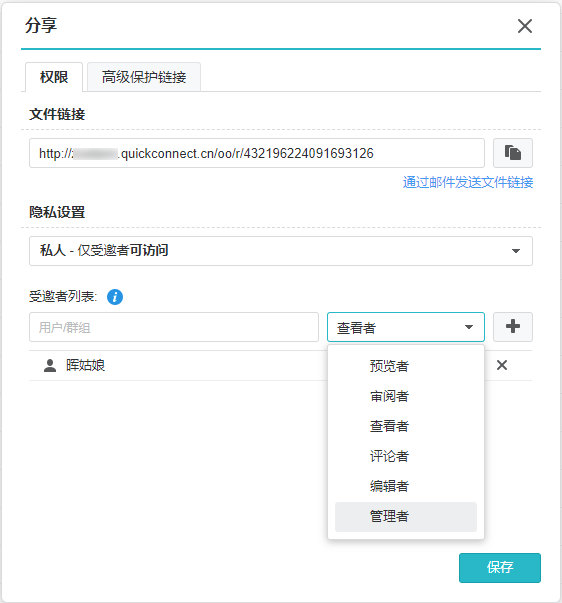This screenshot has width=562, height=603.
Task: Add invitee with the plus button
Action: pos(513,327)
